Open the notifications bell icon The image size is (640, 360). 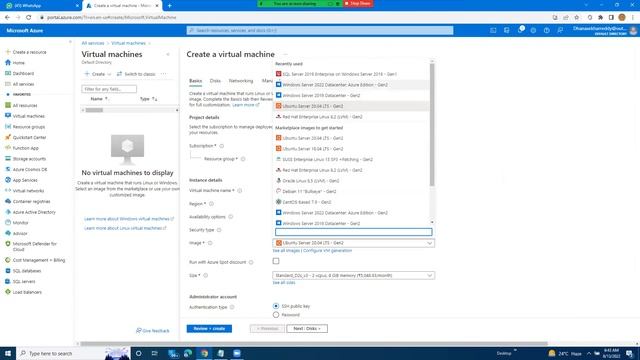click(x=520, y=30)
